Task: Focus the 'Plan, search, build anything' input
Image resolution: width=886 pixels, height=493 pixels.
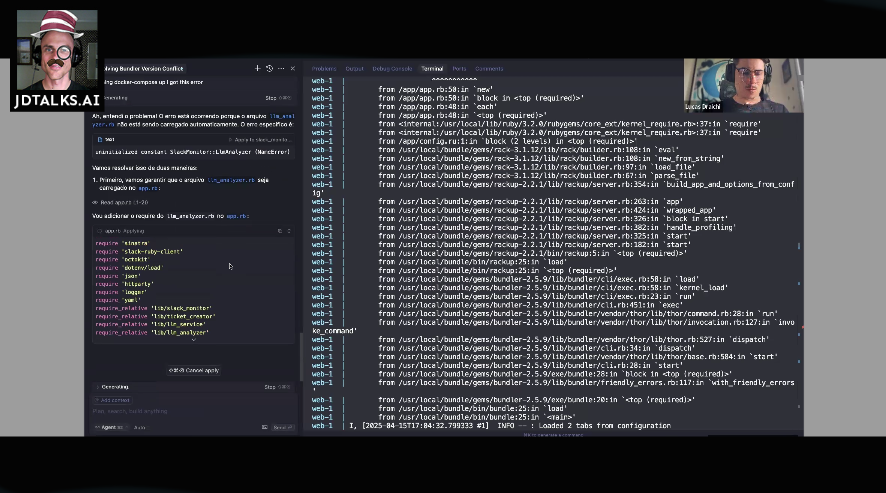Action: click(193, 412)
